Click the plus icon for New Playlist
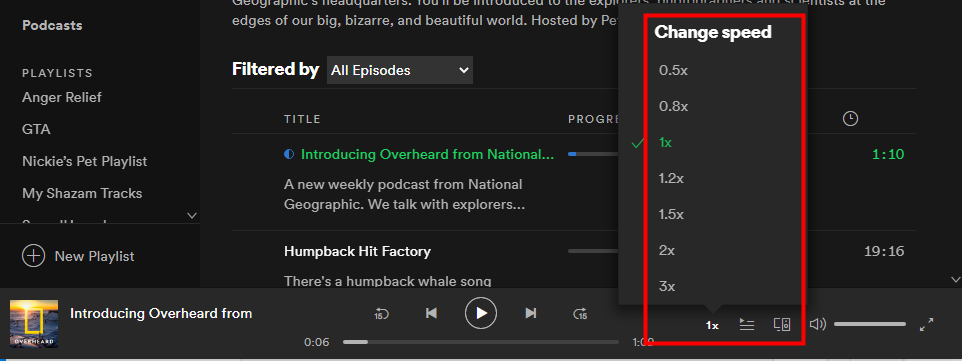This screenshot has height=361, width=962. click(x=34, y=256)
